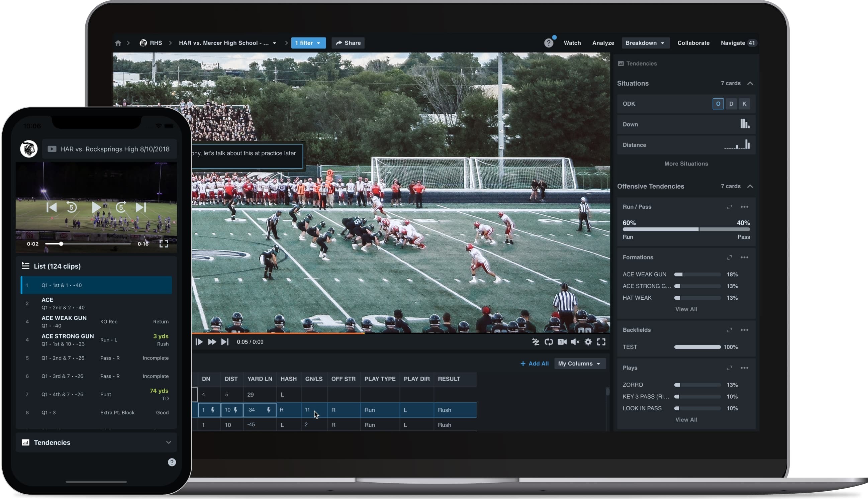Viewport: 868px width, 499px height.
Task: Open video settings gear icon
Action: click(588, 342)
